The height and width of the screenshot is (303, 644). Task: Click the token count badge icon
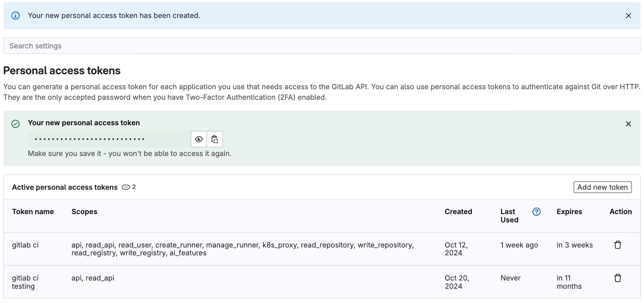[x=126, y=187]
